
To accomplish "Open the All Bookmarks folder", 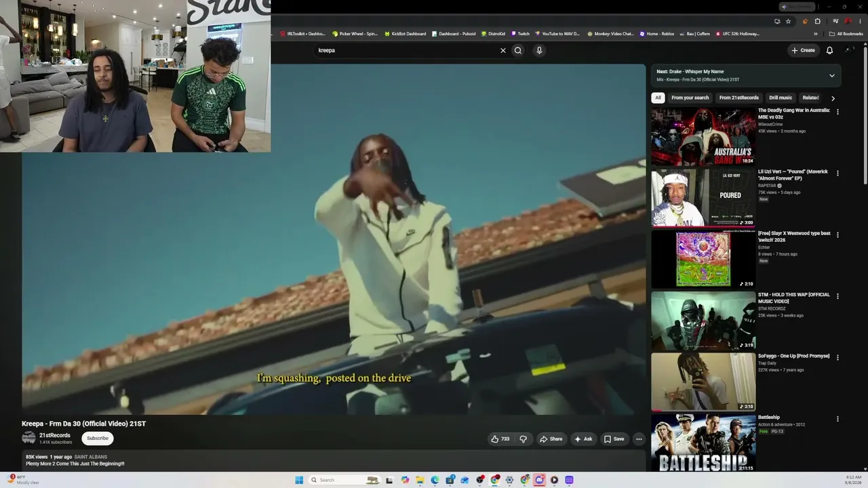I will click(x=846, y=34).
